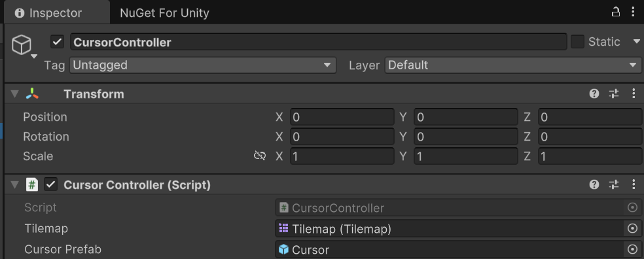Screen dimensions: 644x259
Task: Click the CursorController name field
Action: point(319,42)
